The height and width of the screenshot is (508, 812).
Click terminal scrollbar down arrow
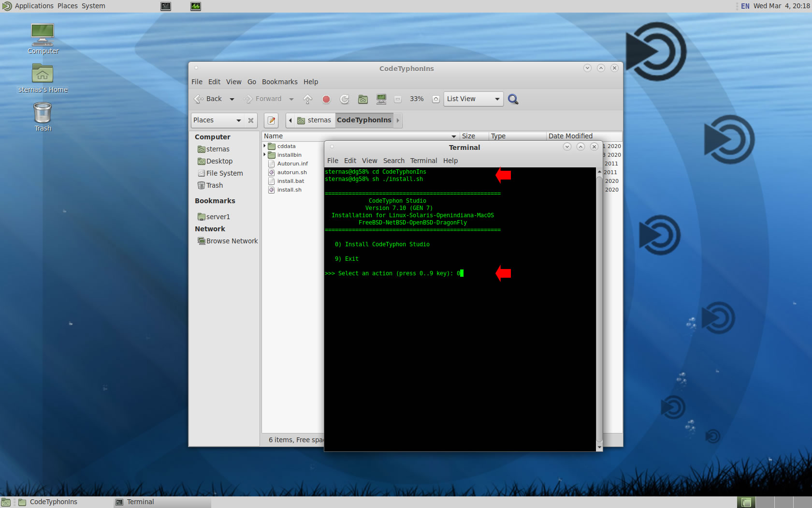[599, 448]
